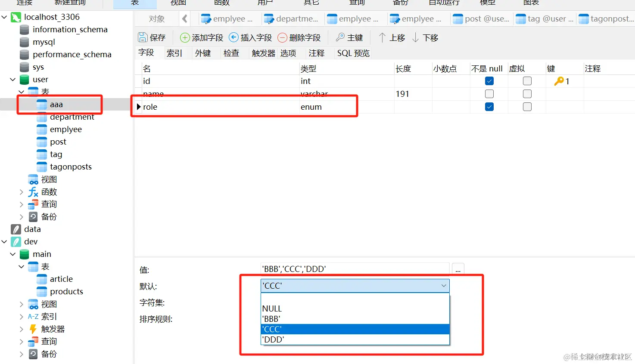Click the int type cell of id
Viewport: 635px width, 364px height.
point(347,81)
